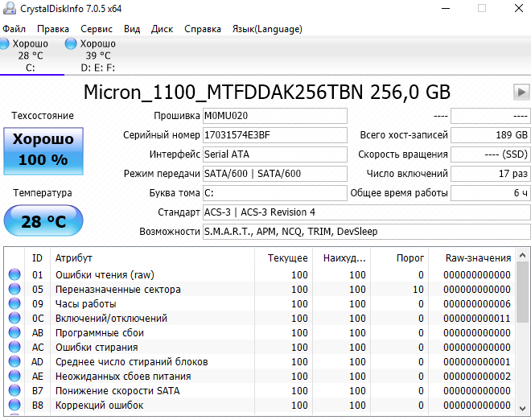531x420 pixels.
Task: Click status circle of attribute AB Программные сбои
Action: click(14, 332)
